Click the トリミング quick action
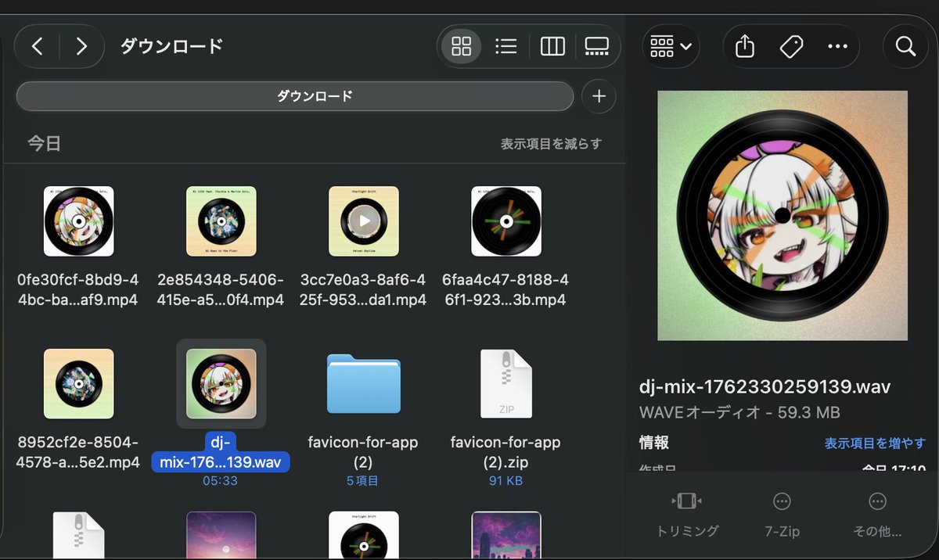 coord(687,515)
